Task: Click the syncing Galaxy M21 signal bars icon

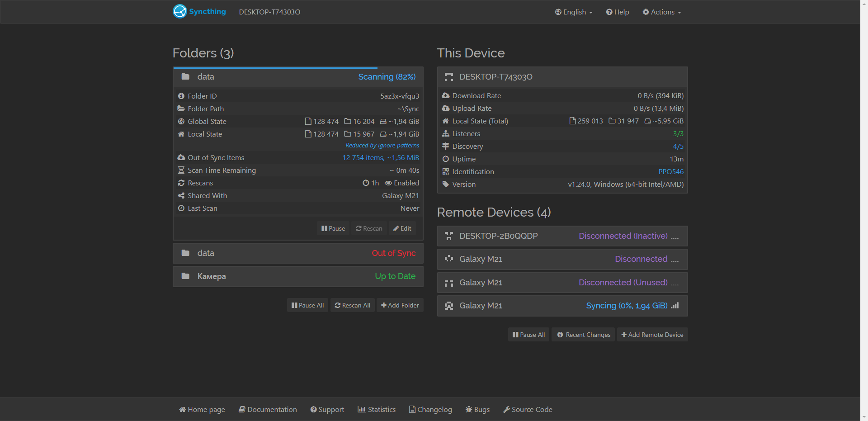Action: coord(675,306)
